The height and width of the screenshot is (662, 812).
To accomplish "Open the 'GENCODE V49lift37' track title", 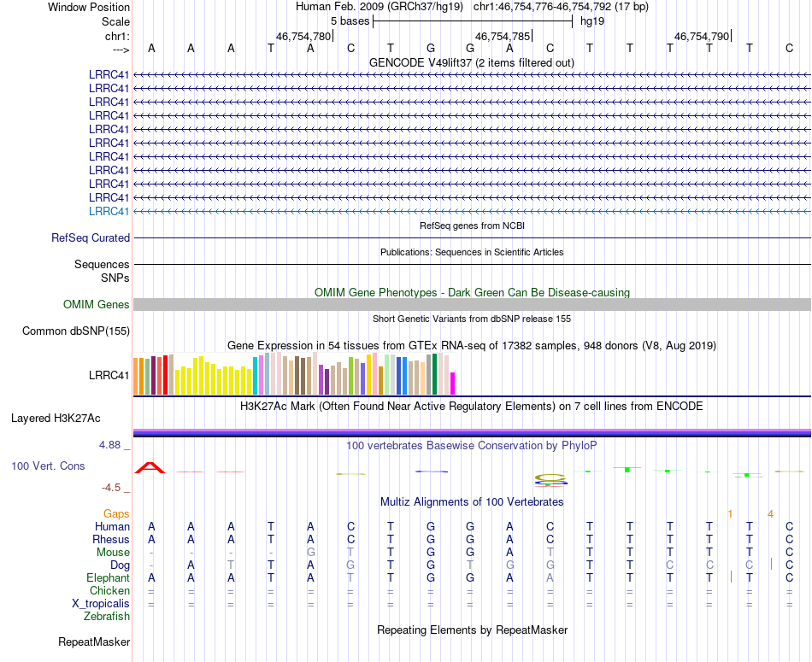I will 471,62.
